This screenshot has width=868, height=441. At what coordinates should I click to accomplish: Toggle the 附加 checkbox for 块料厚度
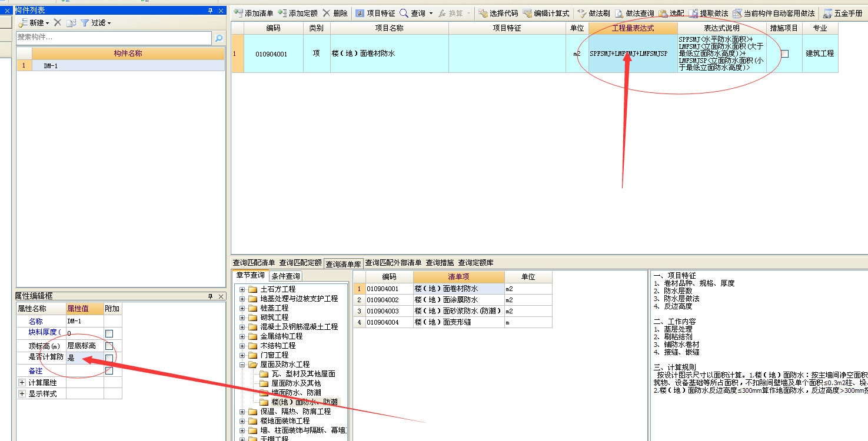pyautogui.click(x=109, y=333)
